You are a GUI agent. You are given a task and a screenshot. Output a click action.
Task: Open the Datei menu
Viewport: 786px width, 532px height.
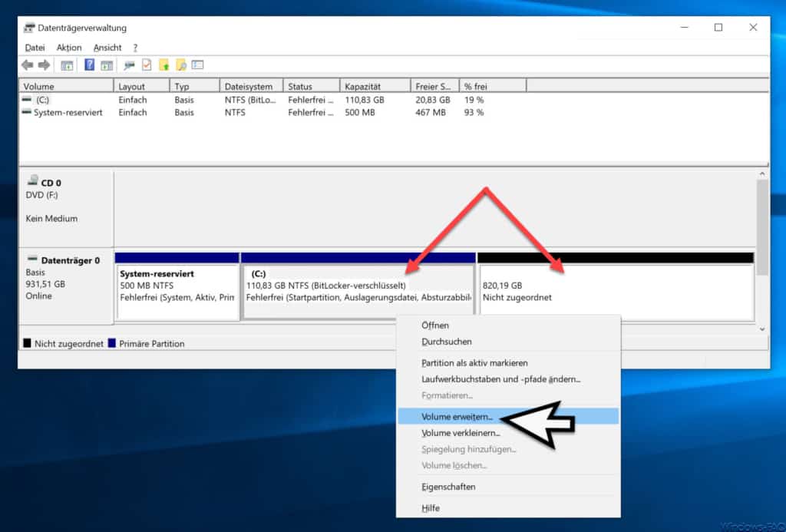pyautogui.click(x=35, y=48)
